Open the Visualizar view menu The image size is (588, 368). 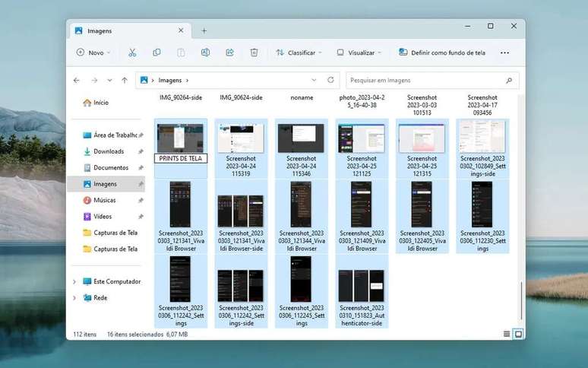359,52
